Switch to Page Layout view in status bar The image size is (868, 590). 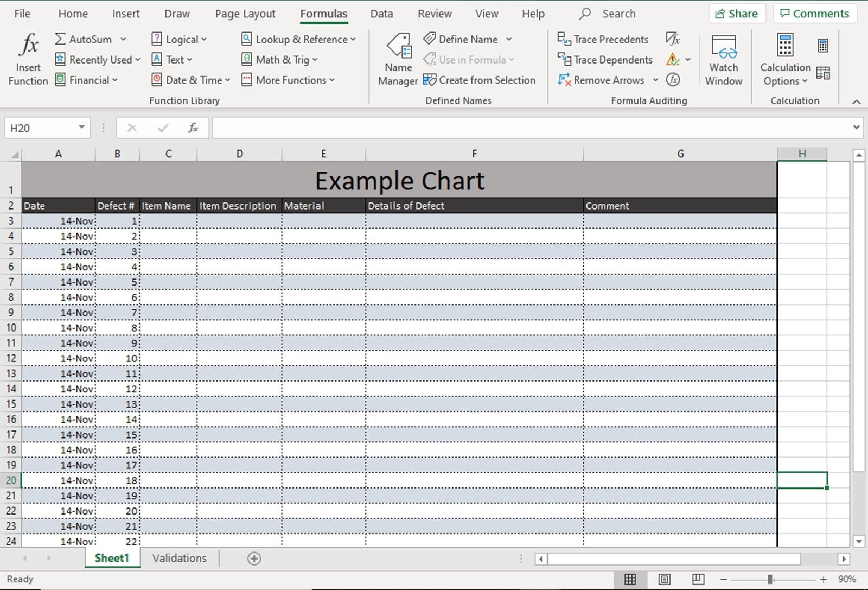665,579
